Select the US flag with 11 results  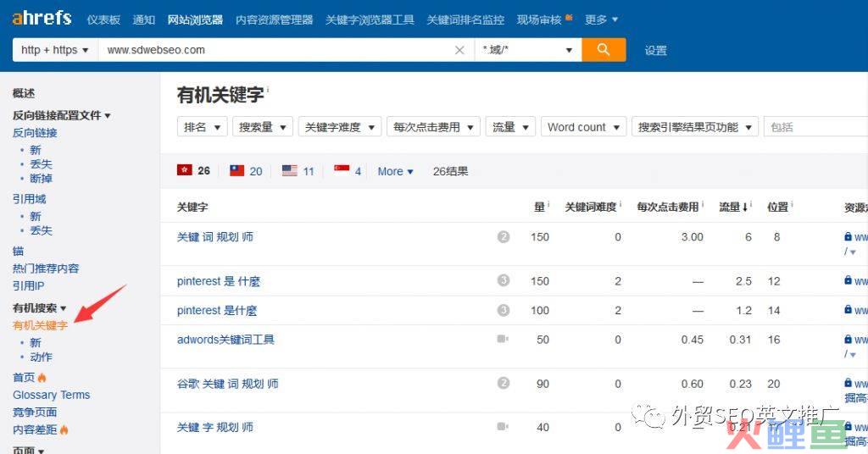298,171
